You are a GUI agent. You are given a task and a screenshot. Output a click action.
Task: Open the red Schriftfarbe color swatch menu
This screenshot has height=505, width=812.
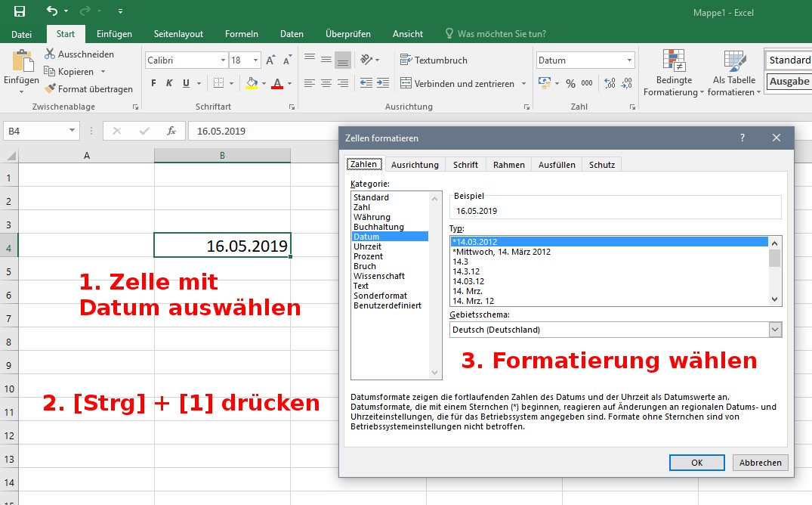pos(277,83)
